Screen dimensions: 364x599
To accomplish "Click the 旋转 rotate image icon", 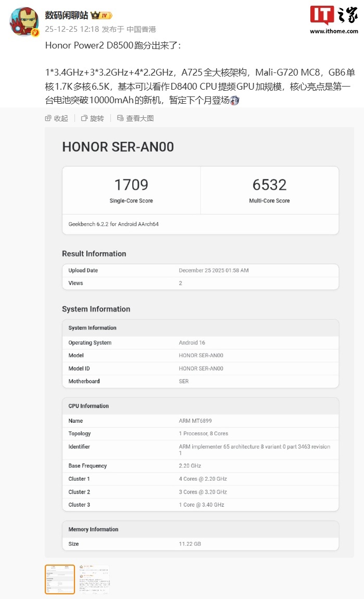I will coord(84,118).
